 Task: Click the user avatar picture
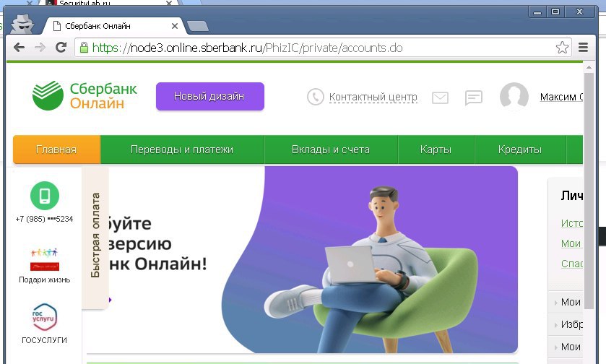click(514, 96)
